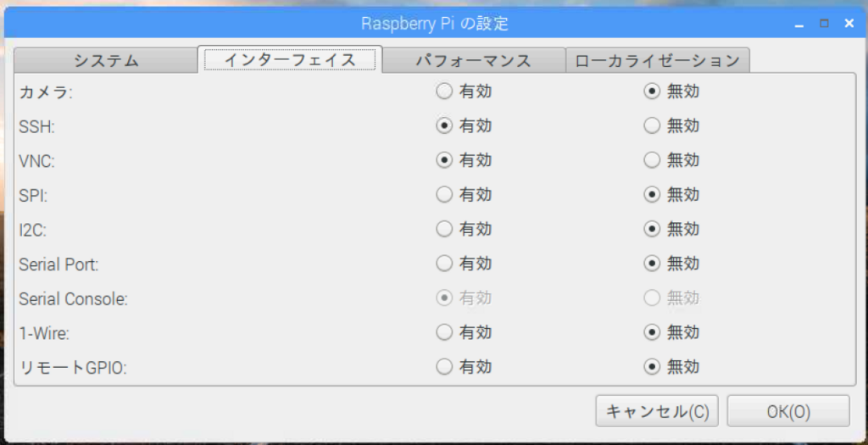The width and height of the screenshot is (868, 445).
Task: Click the SSH: label
Action: 37,127
